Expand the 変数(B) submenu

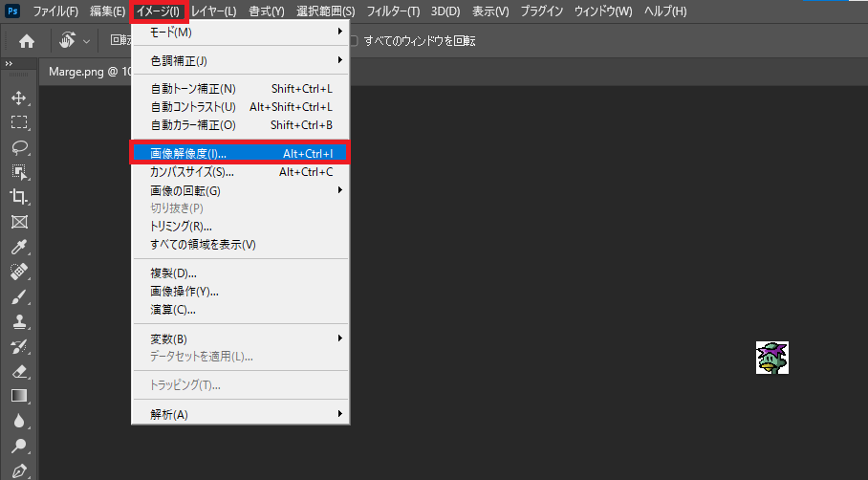[240, 338]
